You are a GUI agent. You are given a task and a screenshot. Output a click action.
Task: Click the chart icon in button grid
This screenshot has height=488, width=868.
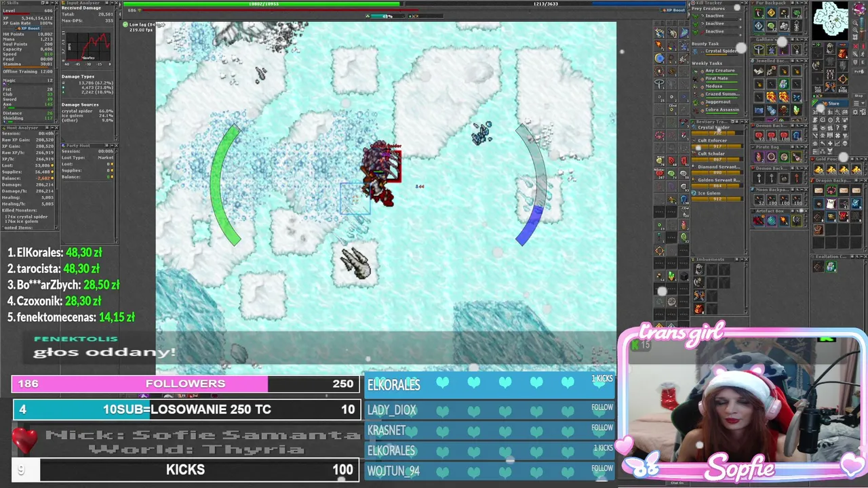click(x=837, y=143)
